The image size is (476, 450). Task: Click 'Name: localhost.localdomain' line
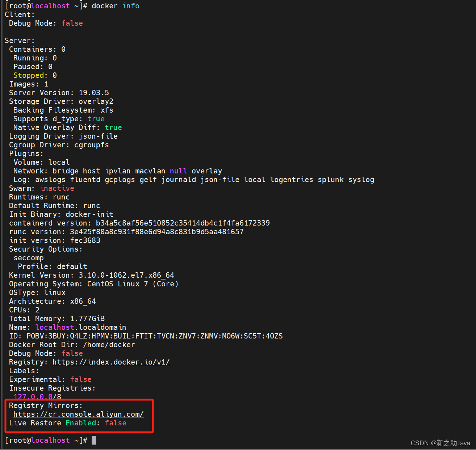click(68, 327)
